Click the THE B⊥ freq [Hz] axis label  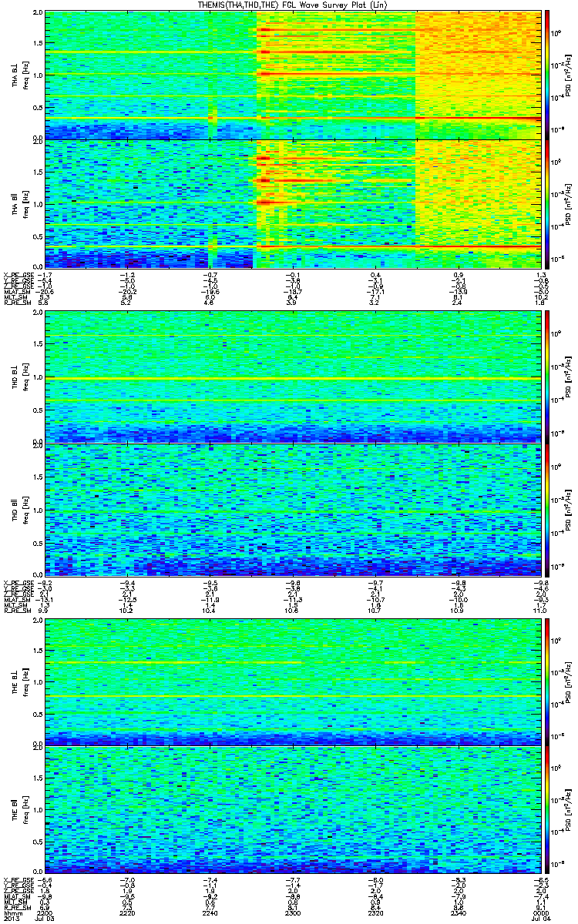[x=18, y=681]
